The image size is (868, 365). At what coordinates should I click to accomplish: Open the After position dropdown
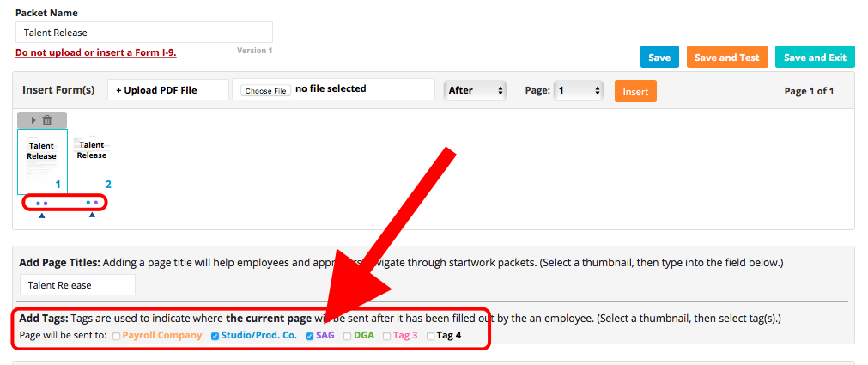click(475, 90)
